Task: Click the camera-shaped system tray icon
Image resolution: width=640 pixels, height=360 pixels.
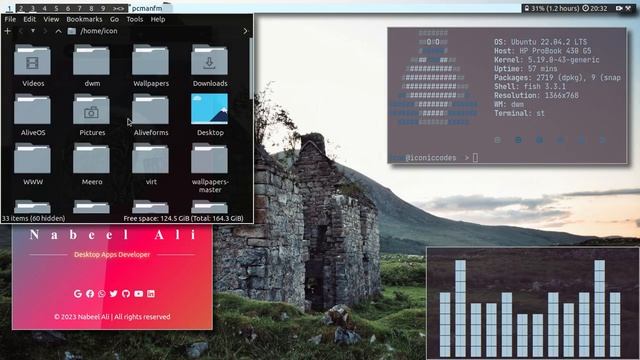Action: pos(619,8)
